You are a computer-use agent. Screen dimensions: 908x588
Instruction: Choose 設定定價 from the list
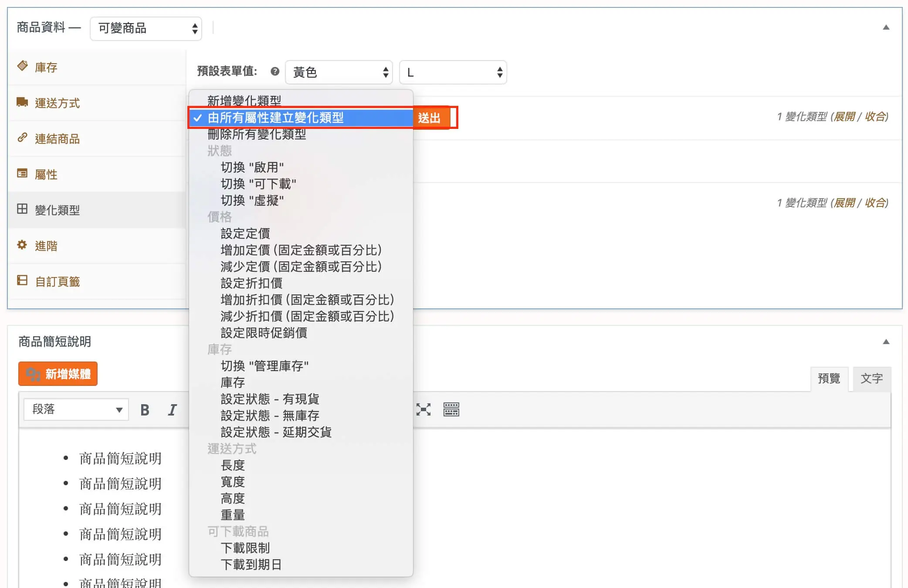(301, 233)
